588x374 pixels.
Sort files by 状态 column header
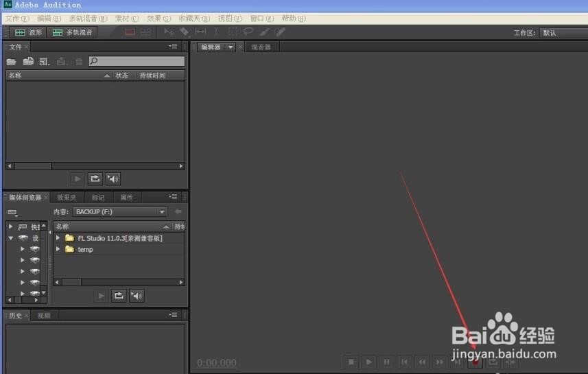coord(122,75)
